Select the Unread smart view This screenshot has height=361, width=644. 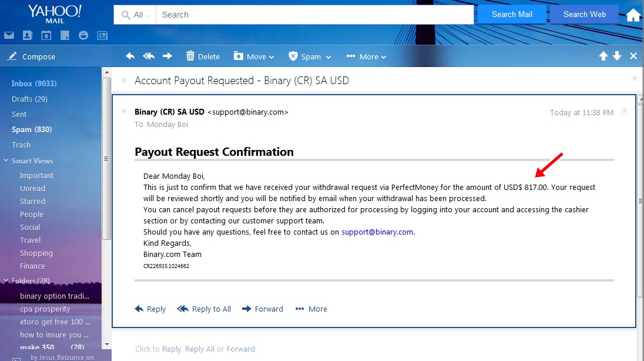point(32,188)
